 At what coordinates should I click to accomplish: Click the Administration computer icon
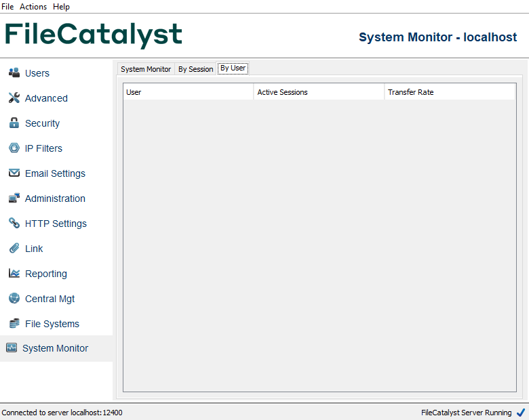pos(14,198)
